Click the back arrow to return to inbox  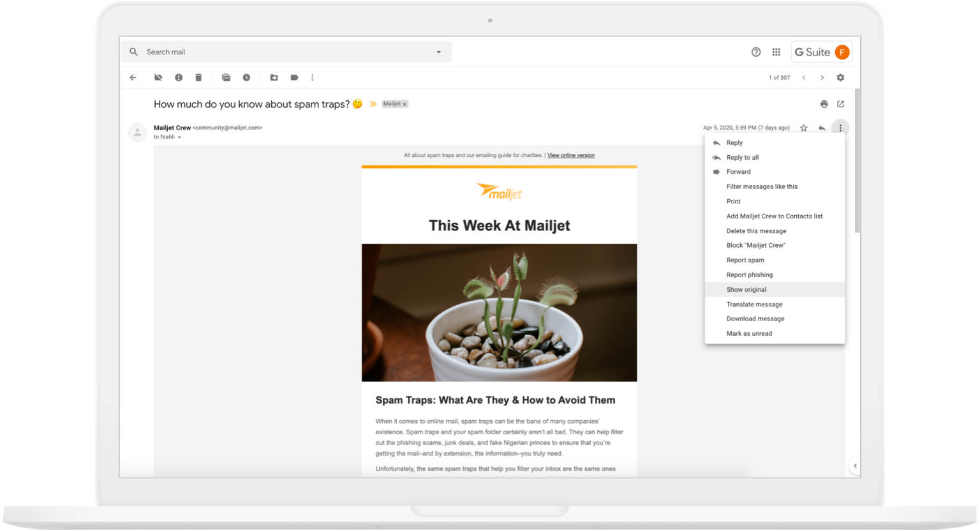tap(133, 77)
